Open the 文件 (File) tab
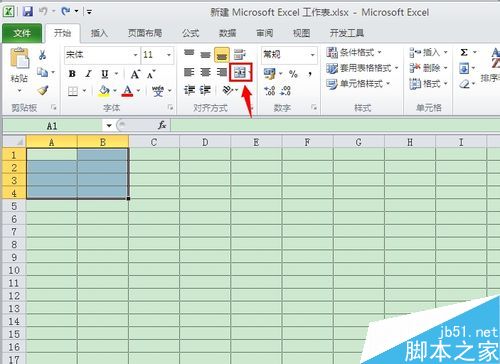This screenshot has height=364, width=500. click(22, 33)
